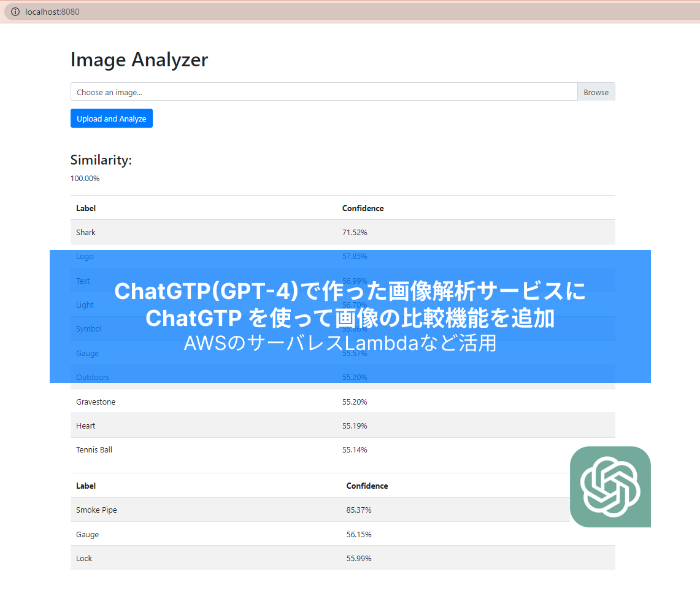Click the Heart label cell

coord(86,425)
